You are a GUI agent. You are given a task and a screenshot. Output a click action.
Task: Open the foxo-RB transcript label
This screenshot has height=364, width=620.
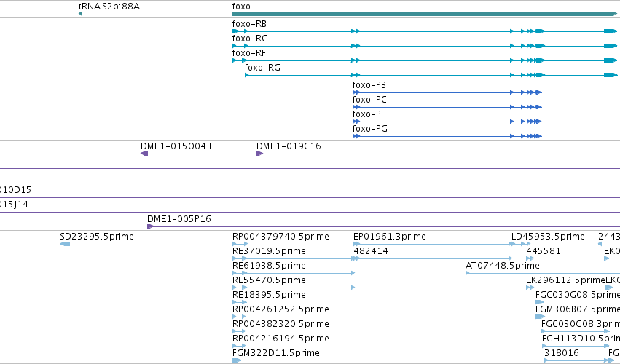(249, 24)
